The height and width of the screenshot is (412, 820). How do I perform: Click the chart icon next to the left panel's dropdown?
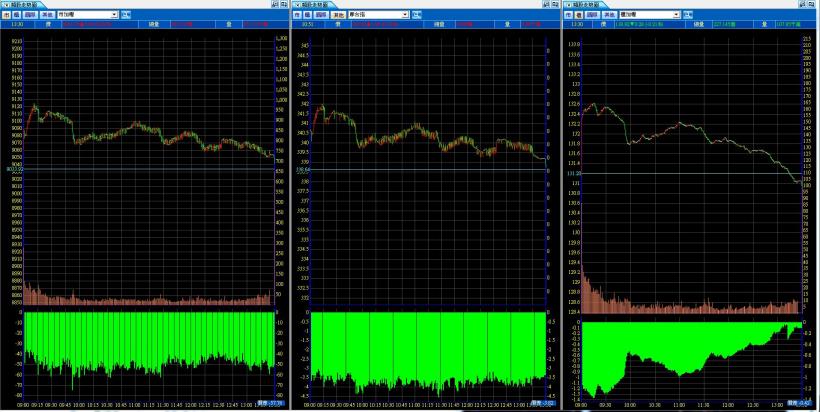(125, 15)
